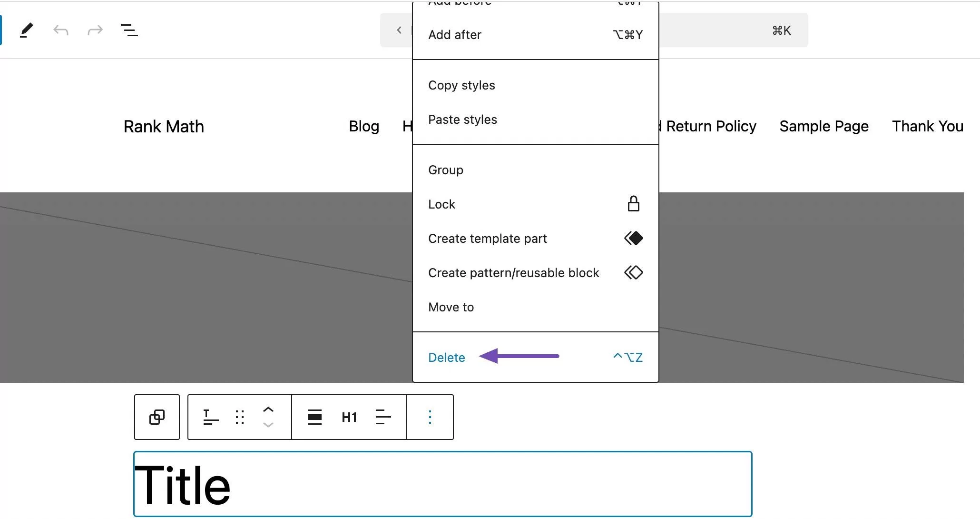Viewport: 980px width, 519px height.
Task: Click the block link/chain icon
Action: pos(157,417)
